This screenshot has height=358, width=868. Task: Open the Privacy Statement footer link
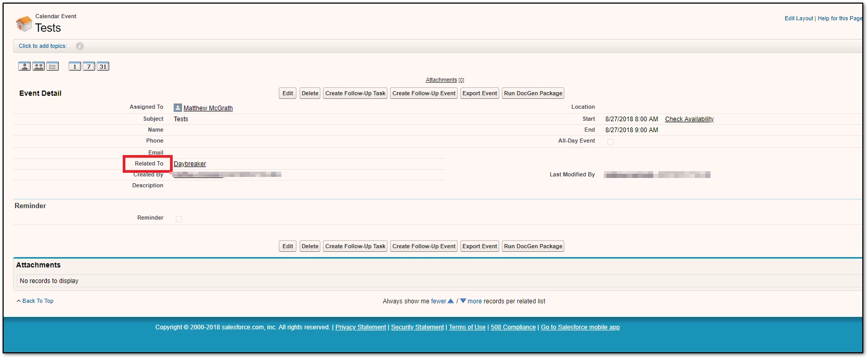(x=361, y=327)
